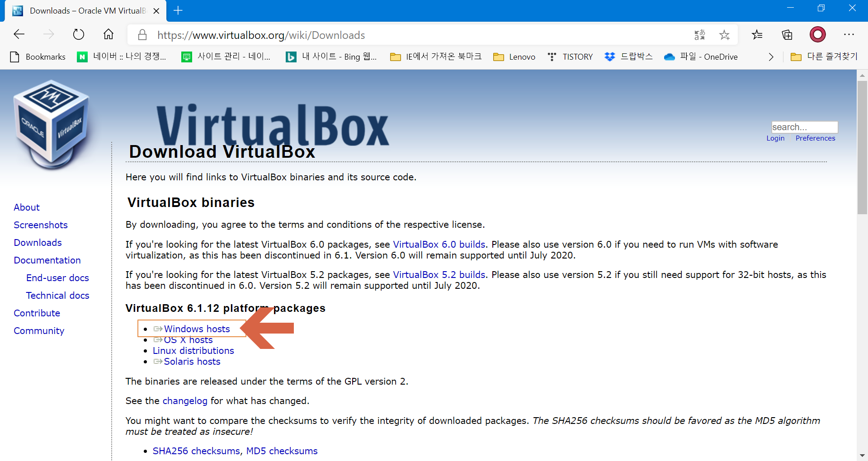This screenshot has height=461, width=868.
Task: Click the 'Download VirtualBox' page title
Action: [x=222, y=152]
